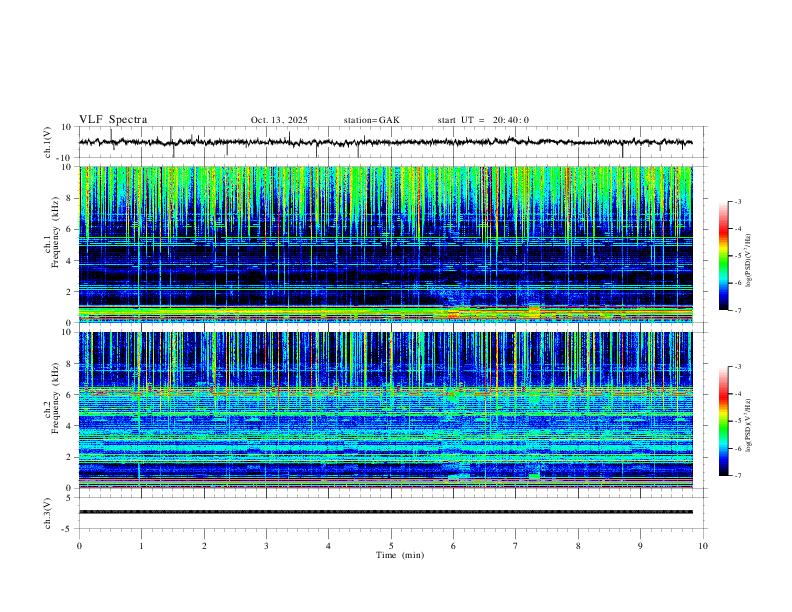Click the "ch.3(V)" axis label
The height and width of the screenshot is (612, 792).
(47, 514)
